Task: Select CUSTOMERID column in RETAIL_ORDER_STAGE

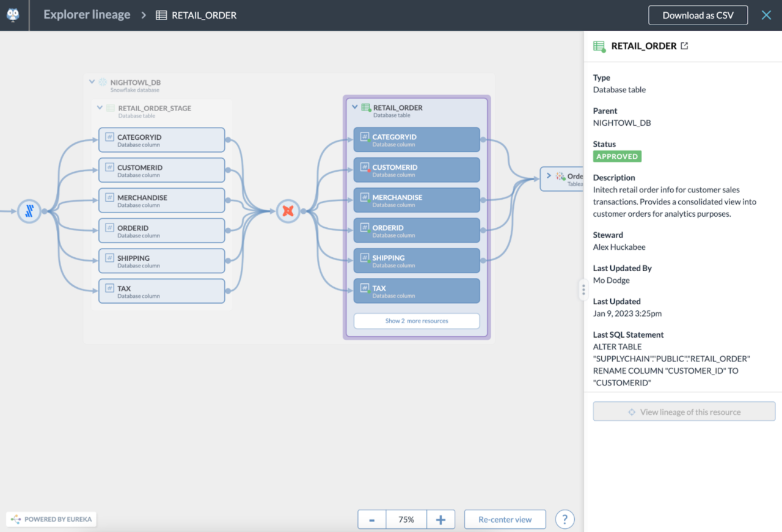Action: point(162,170)
